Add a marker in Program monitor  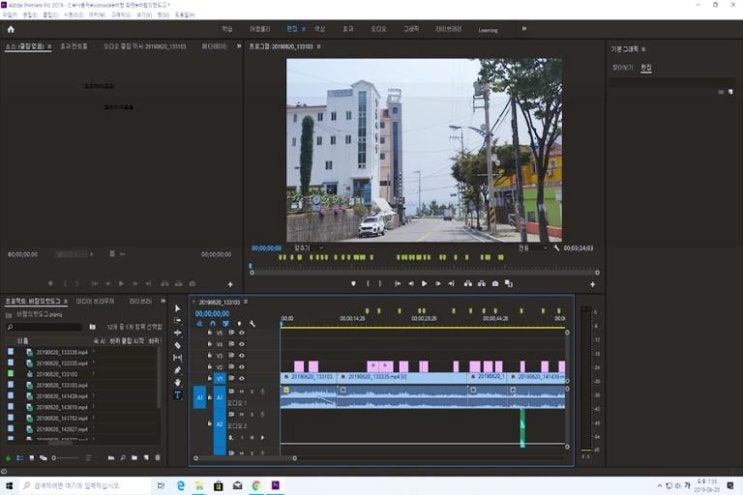pyautogui.click(x=353, y=284)
